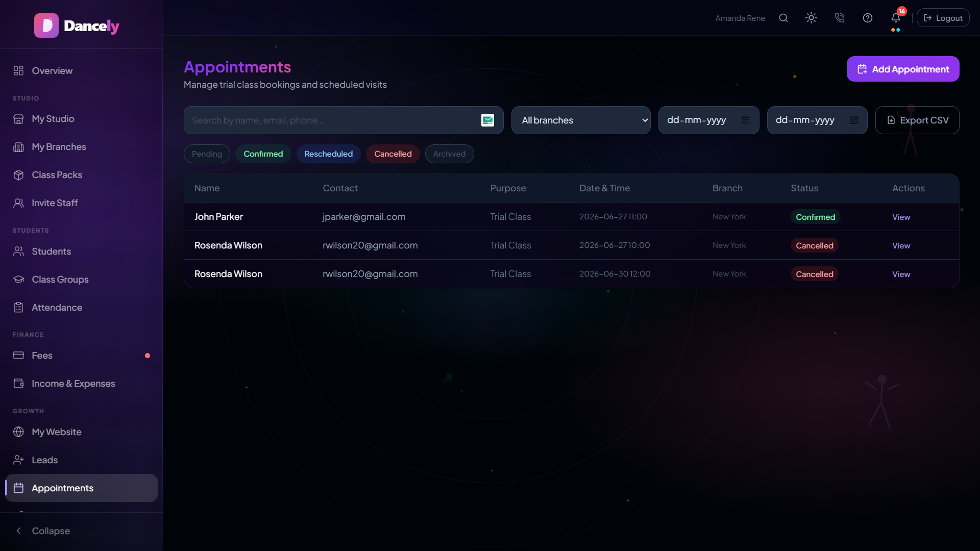Open the second date calendar picker icon
980x551 pixels.
point(854,120)
